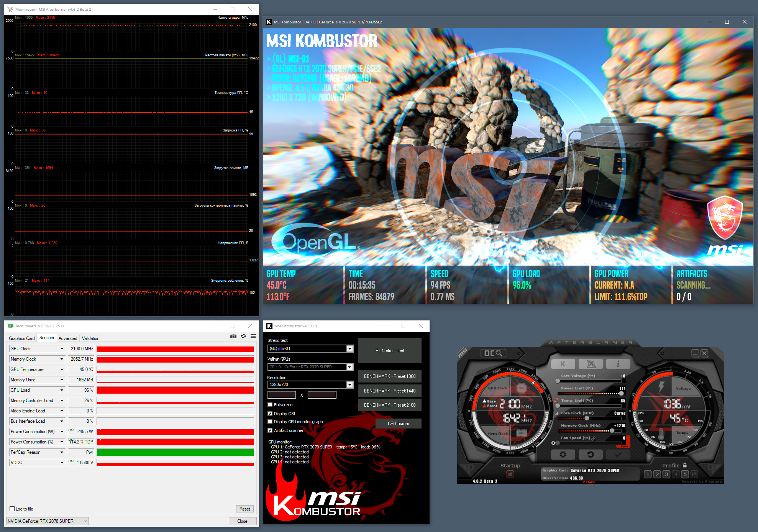Screen dimensions: 758x532
Task: Enable Log to file in GPU-Z
Action: [12, 509]
